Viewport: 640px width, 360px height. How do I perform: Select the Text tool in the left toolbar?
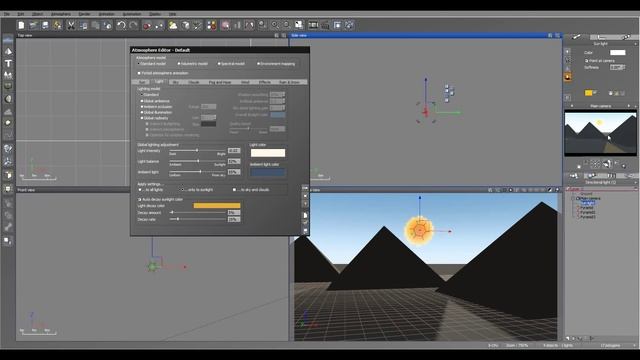click(8, 63)
